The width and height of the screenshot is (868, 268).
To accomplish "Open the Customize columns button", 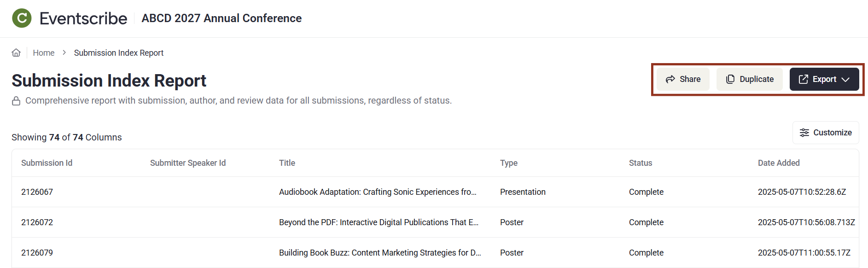I will tap(826, 133).
